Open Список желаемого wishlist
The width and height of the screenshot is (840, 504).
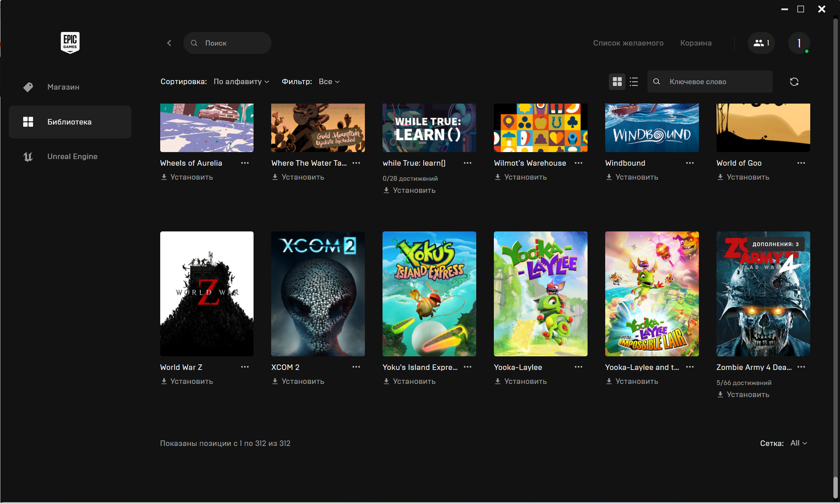[x=628, y=43]
